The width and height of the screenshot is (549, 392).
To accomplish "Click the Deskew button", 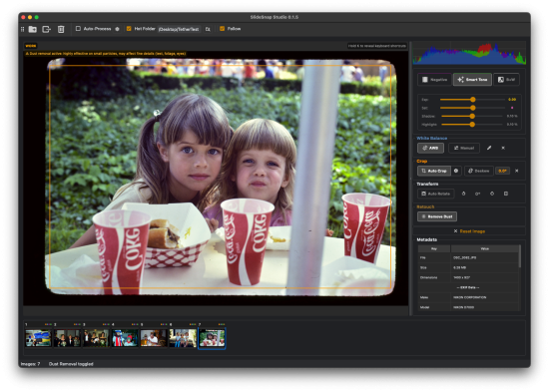I will (x=478, y=171).
